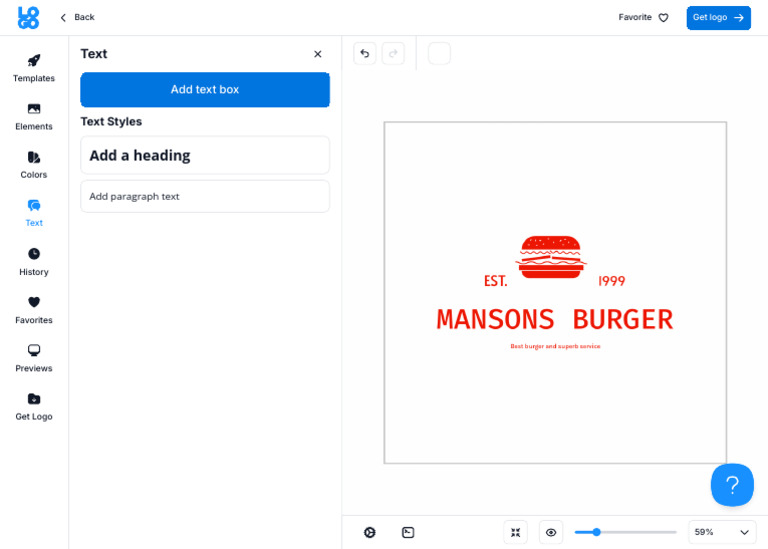This screenshot has width=768, height=549.
Task: Click the Add text box button
Action: [x=205, y=90]
